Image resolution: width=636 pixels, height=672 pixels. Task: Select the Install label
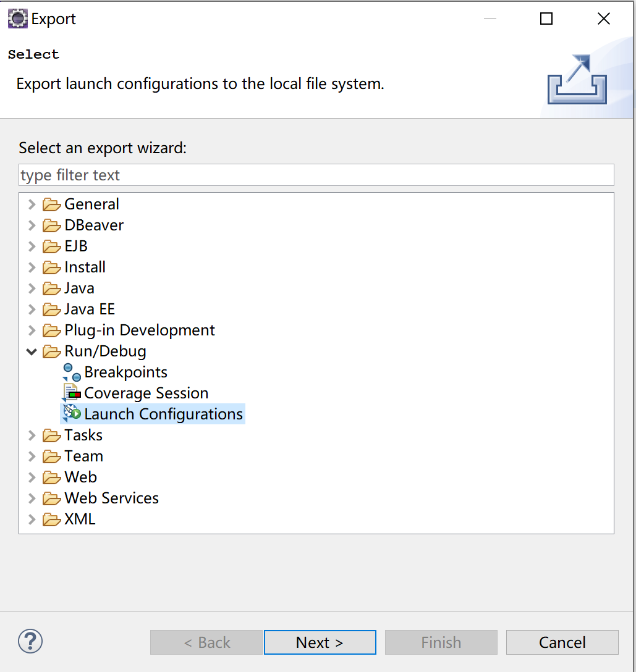85,267
